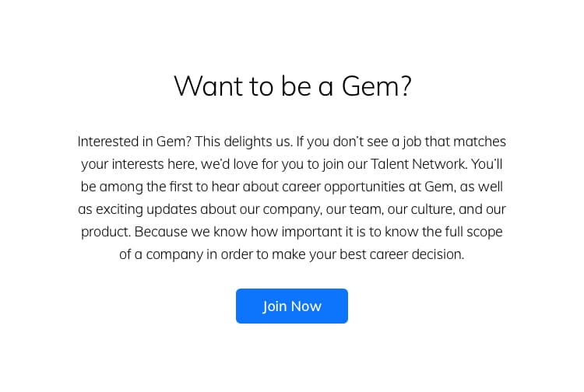
Task: Click the line starting "Interested in Gem?"
Action: click(292, 142)
